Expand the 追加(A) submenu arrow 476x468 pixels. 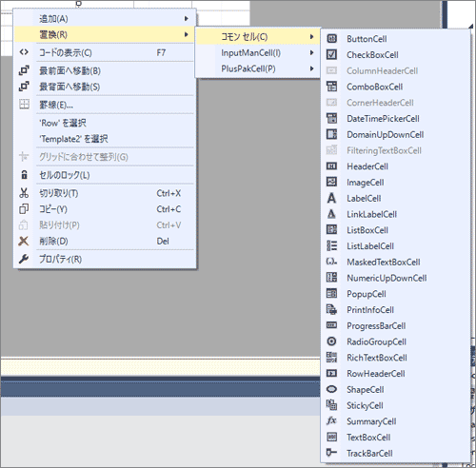click(187, 19)
